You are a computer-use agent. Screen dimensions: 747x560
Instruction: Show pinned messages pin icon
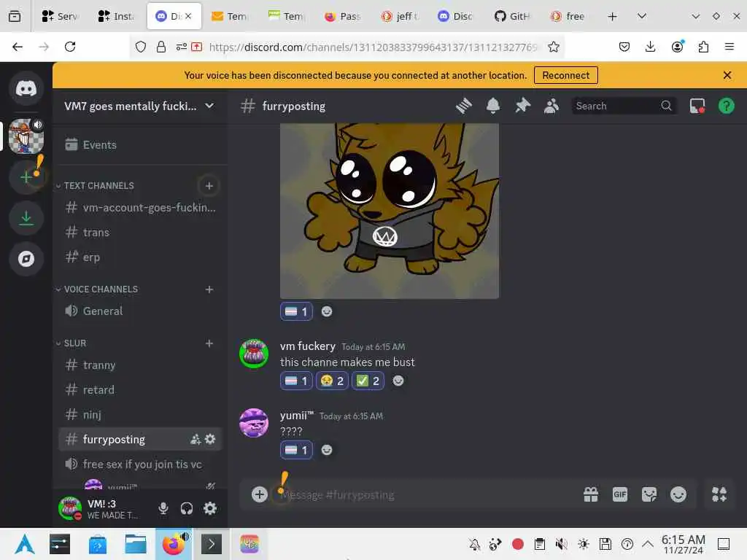pos(522,106)
